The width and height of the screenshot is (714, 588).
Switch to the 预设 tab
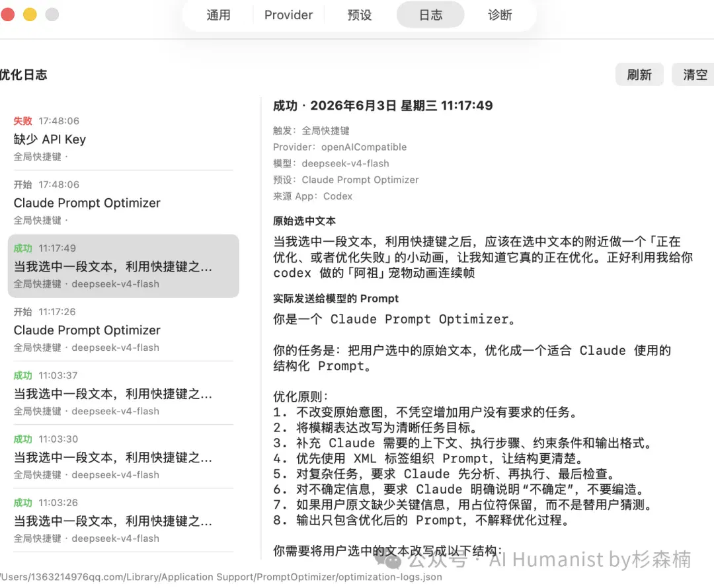point(359,15)
